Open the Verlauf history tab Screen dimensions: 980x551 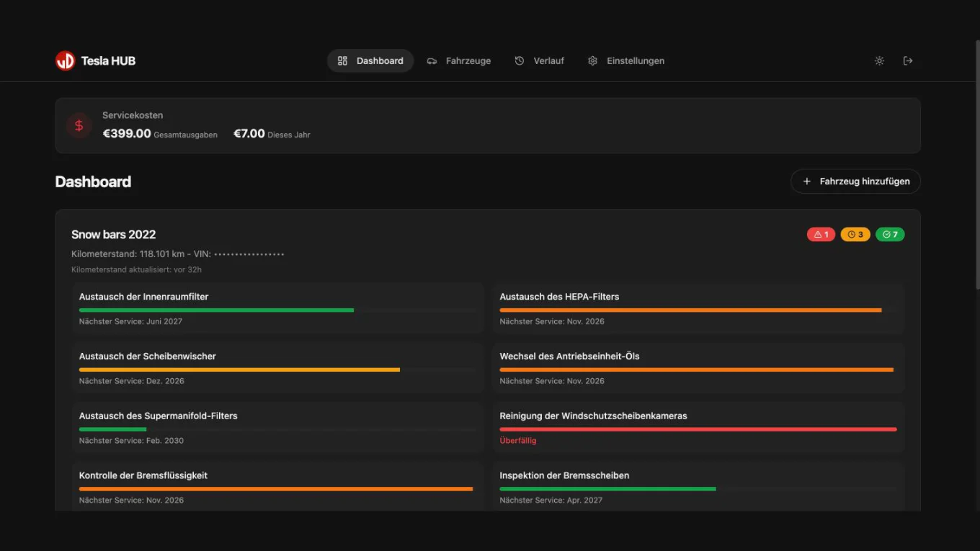539,61
